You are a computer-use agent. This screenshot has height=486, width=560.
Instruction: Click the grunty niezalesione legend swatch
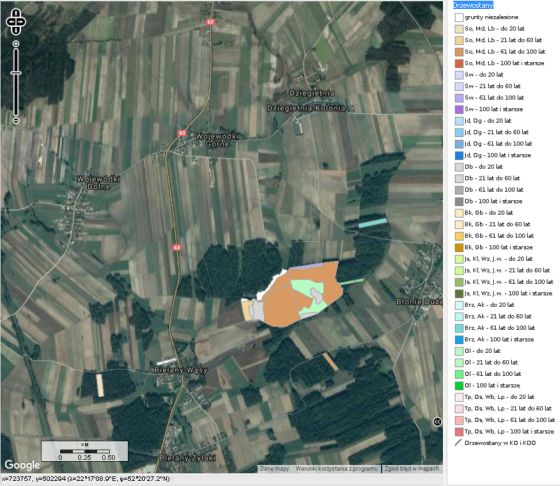point(459,17)
